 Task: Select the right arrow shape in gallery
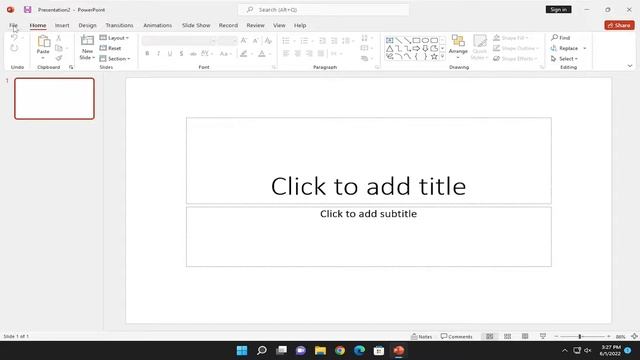416,49
